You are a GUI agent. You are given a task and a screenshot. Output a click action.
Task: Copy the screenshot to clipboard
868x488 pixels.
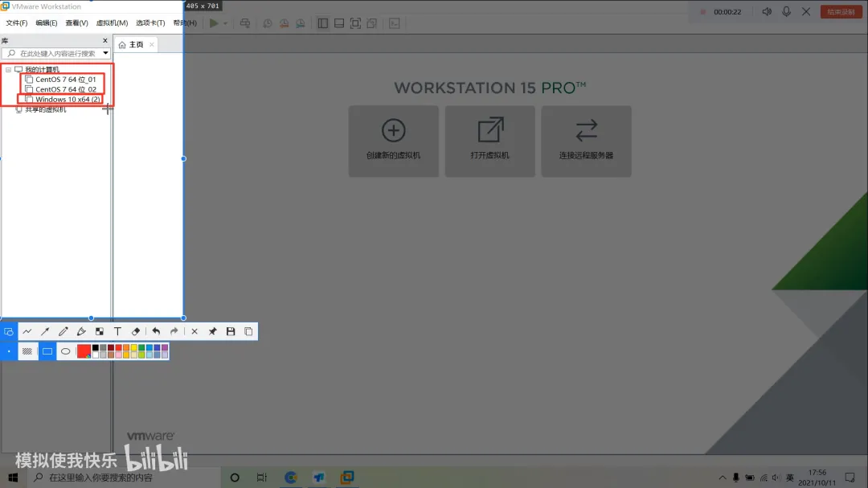(248, 331)
